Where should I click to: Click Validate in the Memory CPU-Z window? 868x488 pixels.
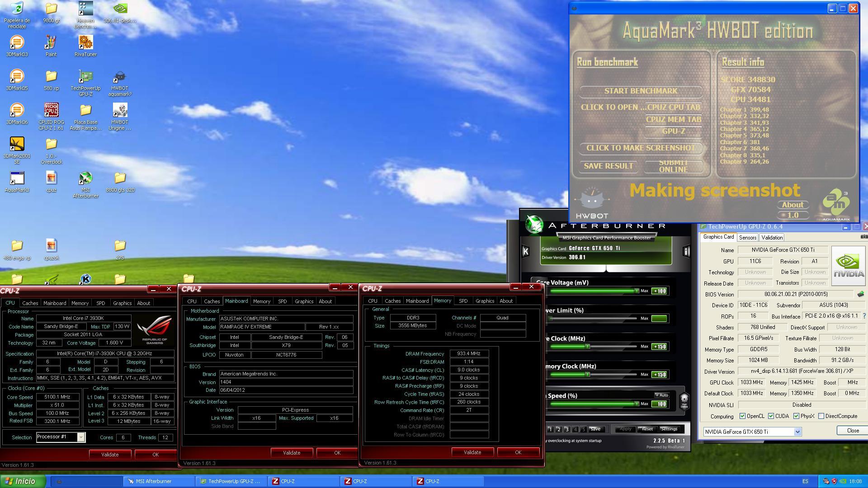pos(472,452)
